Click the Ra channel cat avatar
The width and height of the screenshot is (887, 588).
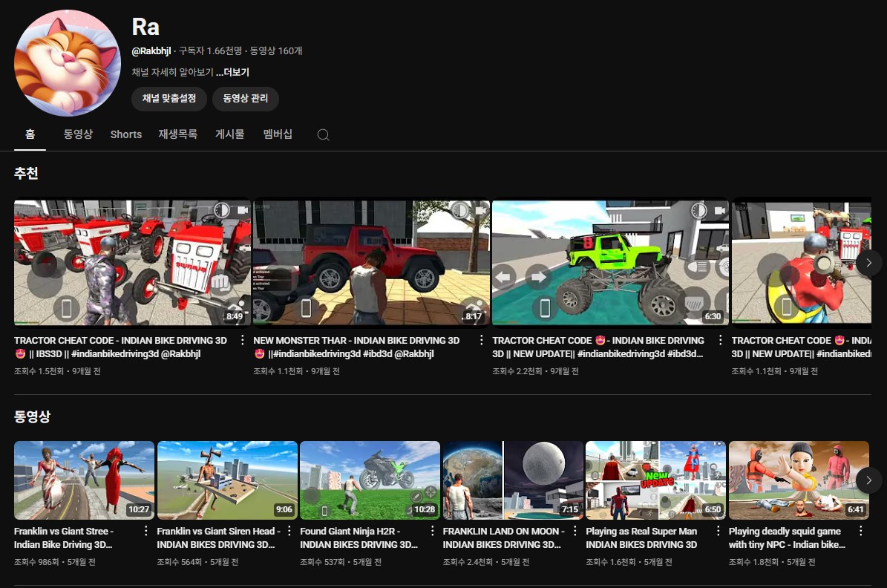point(68,63)
